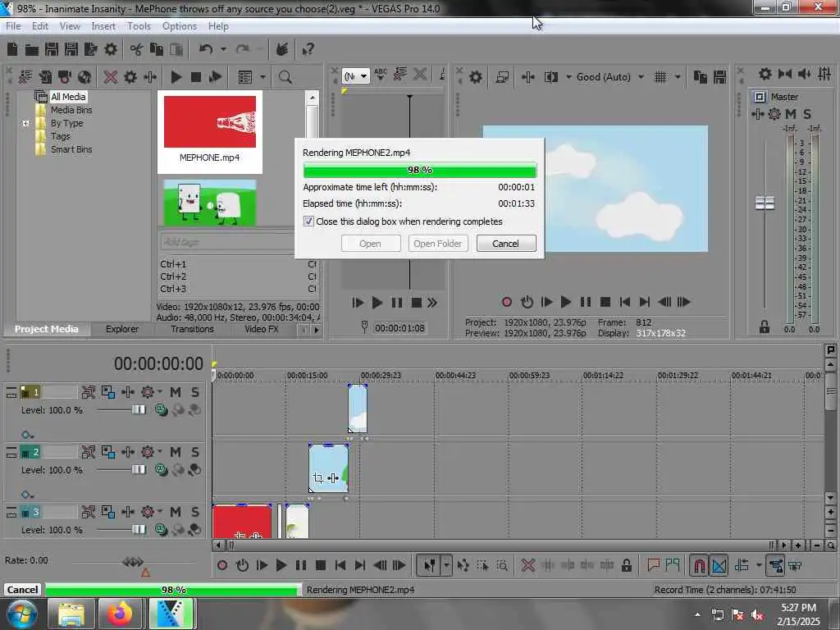This screenshot has width=840, height=630.
Task: Click the timeline Delete red X icon
Action: click(x=527, y=565)
